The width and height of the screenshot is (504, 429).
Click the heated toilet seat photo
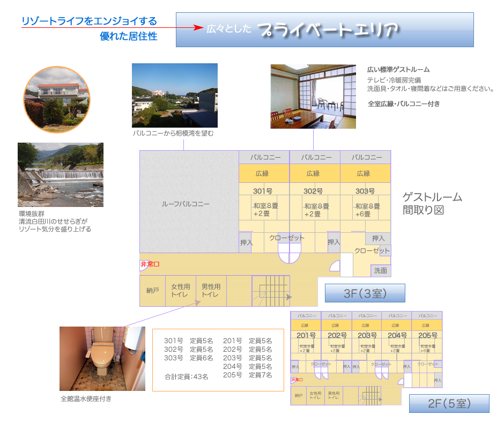click(102, 358)
